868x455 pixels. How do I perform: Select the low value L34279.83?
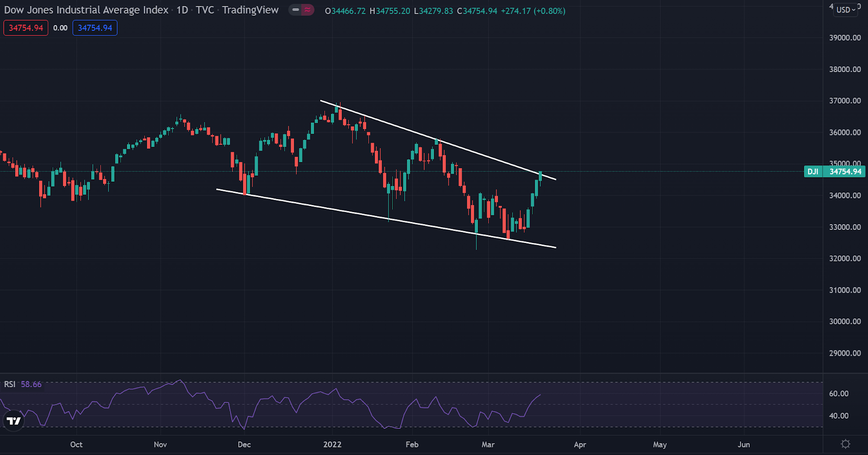click(x=433, y=11)
